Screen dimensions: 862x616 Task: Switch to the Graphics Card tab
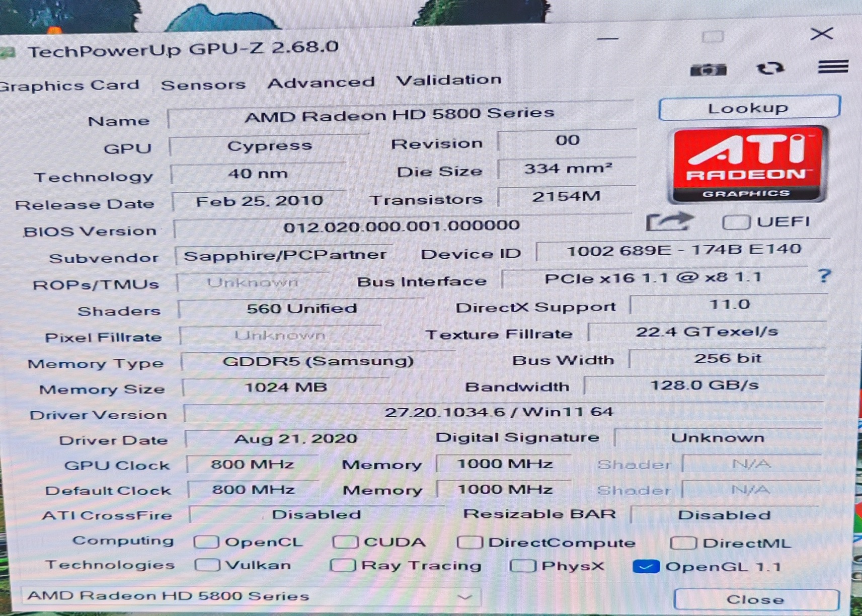pyautogui.click(x=70, y=85)
